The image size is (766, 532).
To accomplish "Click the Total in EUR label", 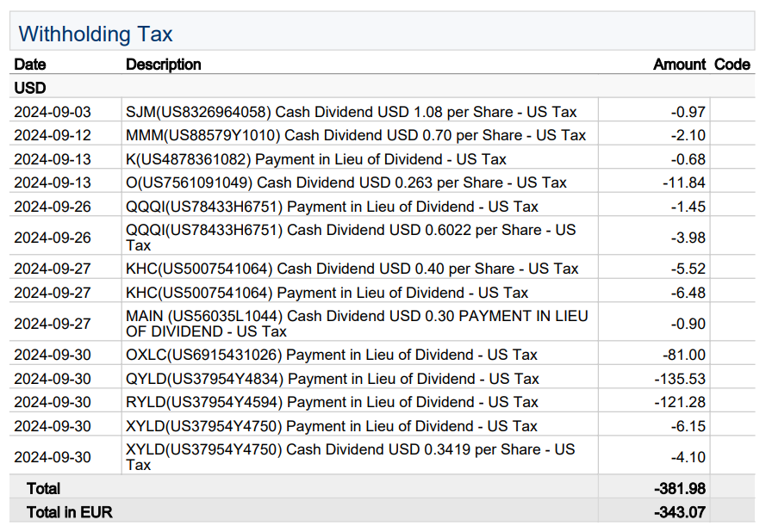I will pos(69,512).
